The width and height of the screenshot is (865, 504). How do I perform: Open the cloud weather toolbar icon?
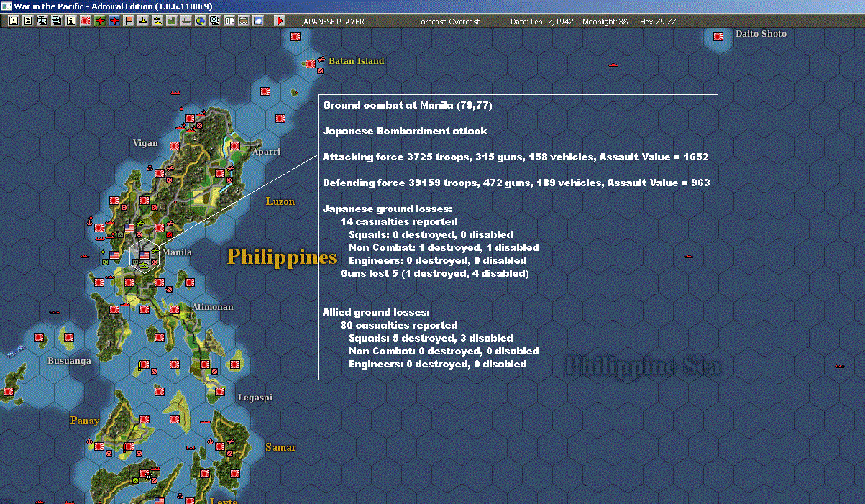click(258, 22)
